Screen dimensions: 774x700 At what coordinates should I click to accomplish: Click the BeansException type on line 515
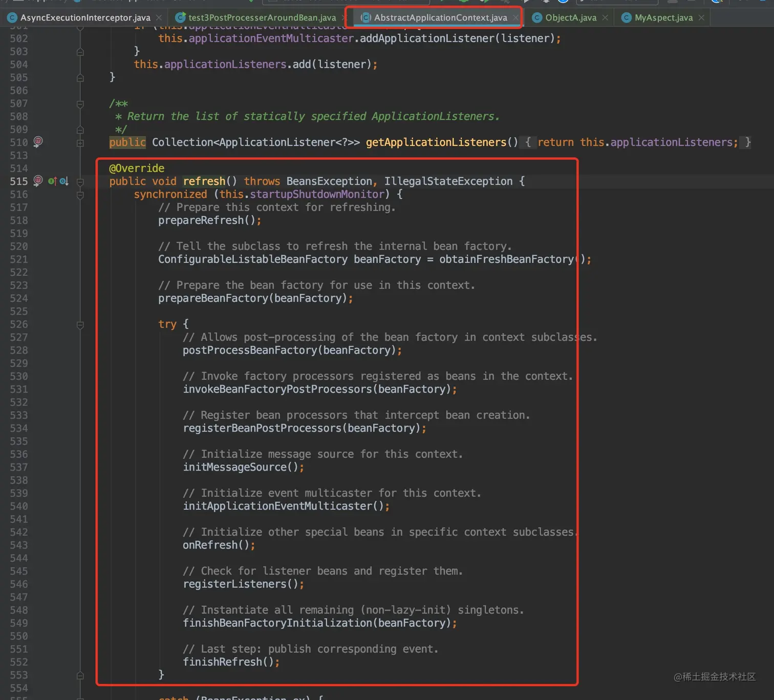click(329, 181)
